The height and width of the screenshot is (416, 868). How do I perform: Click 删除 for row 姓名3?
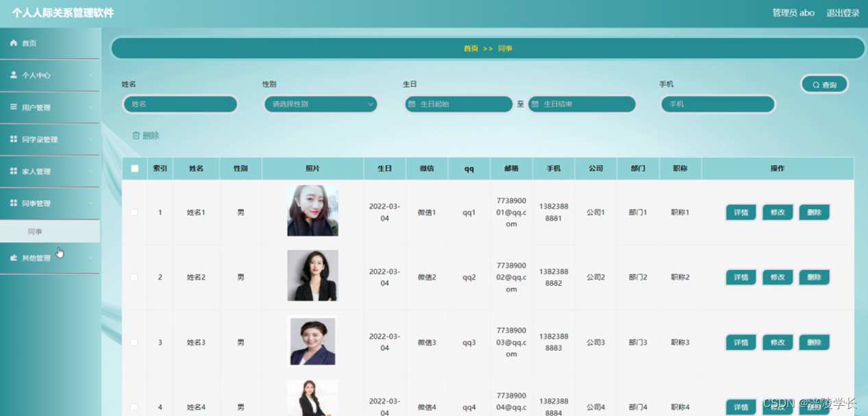pyautogui.click(x=814, y=342)
